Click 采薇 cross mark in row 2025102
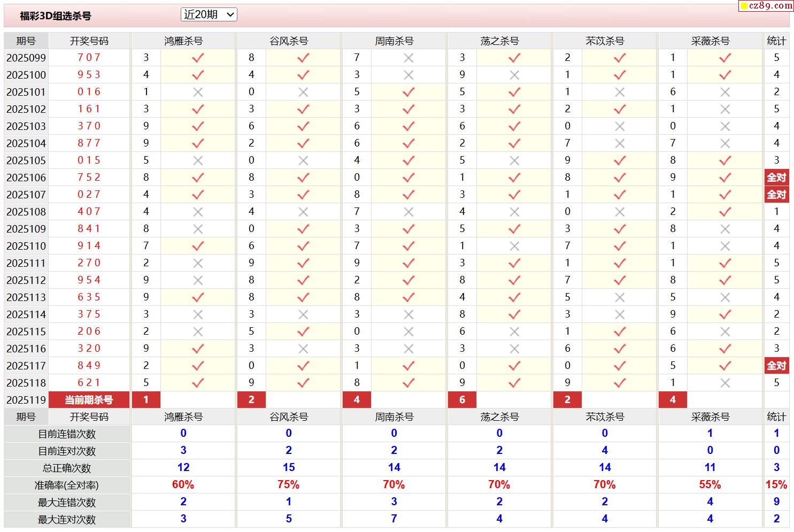Image resolution: width=794 pixels, height=532 pixels. click(x=724, y=109)
